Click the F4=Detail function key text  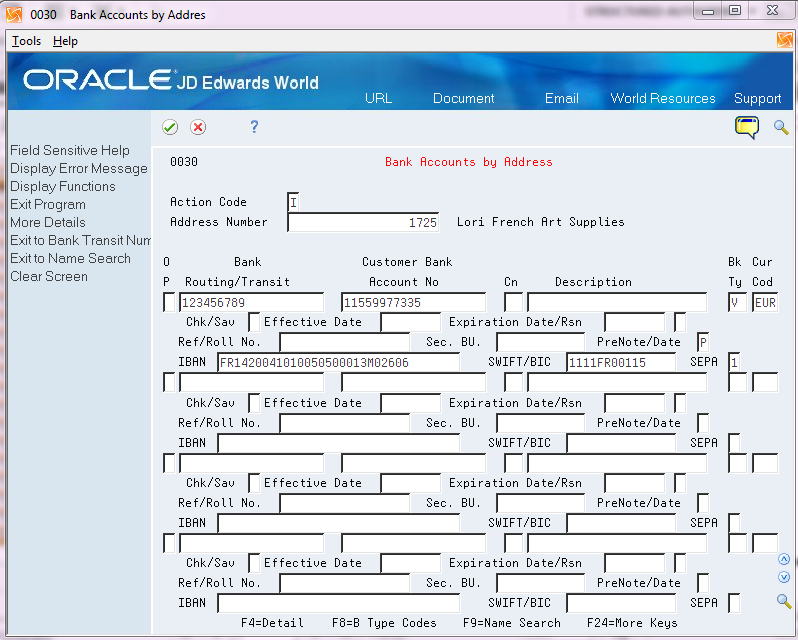(272, 623)
